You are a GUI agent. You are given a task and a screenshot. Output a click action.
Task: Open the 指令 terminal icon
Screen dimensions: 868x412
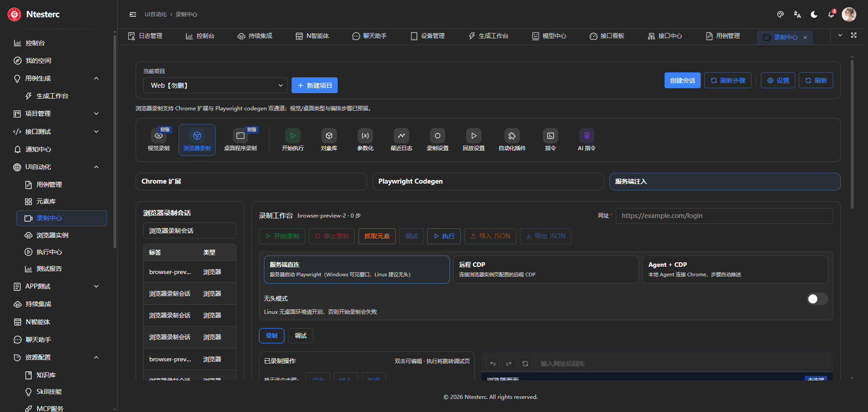click(x=551, y=136)
